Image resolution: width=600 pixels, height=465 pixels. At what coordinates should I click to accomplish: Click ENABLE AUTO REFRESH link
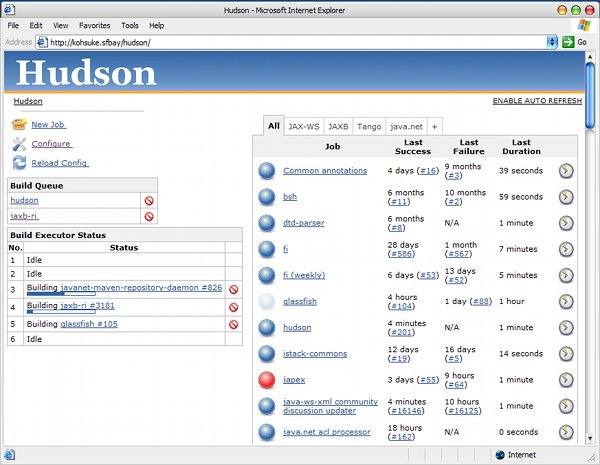[537, 101]
